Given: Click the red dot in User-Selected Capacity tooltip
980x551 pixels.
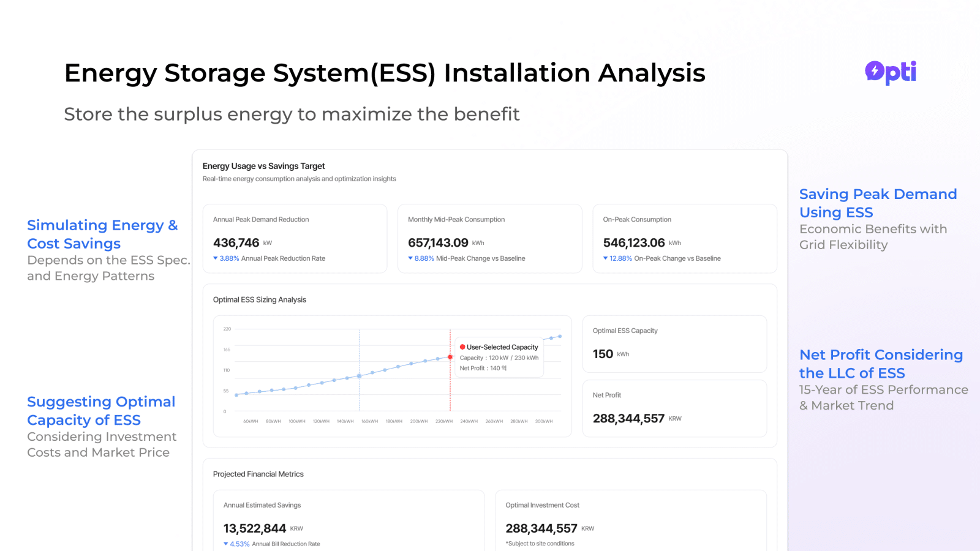Looking at the screenshot, I should tap(462, 347).
